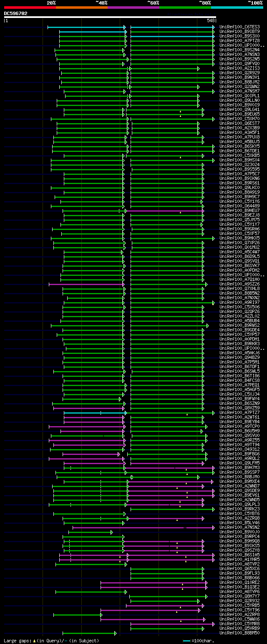Screen dimensions: 267x644
Task: Select the UniRef100_B9EZJ8 label
Action: point(239,215)
